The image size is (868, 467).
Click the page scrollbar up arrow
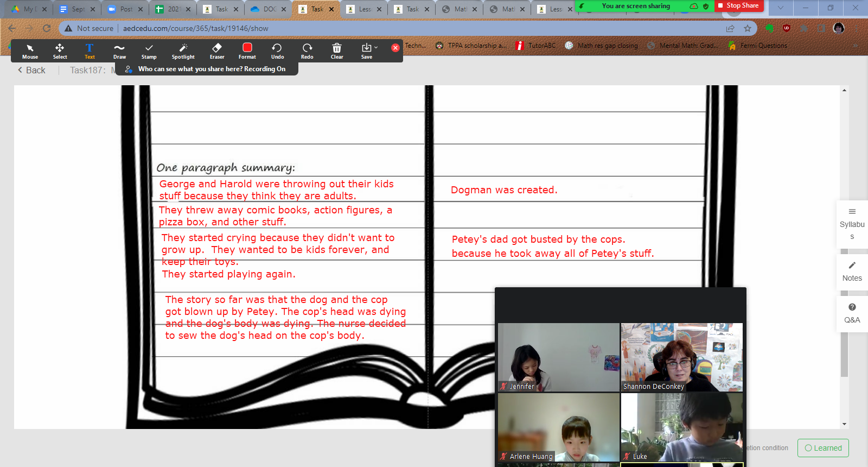point(844,90)
